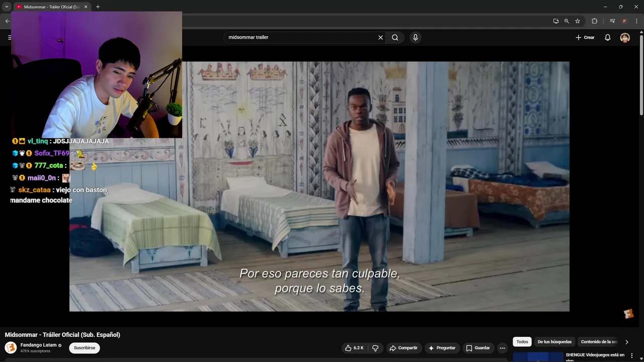Open the YouTube account avatar menu
The width and height of the screenshot is (644, 362).
tap(625, 37)
